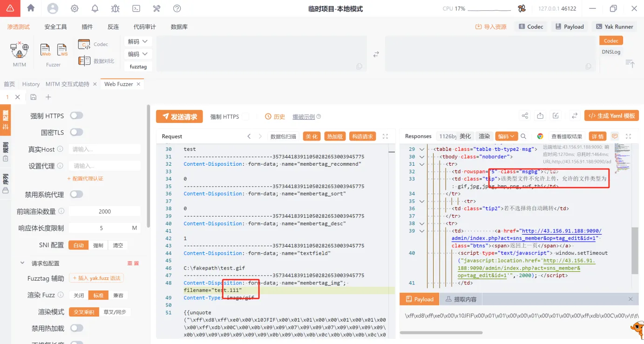Open the MITM hijack tool
Image resolution: width=644 pixels, height=344 pixels.
[x=20, y=54]
